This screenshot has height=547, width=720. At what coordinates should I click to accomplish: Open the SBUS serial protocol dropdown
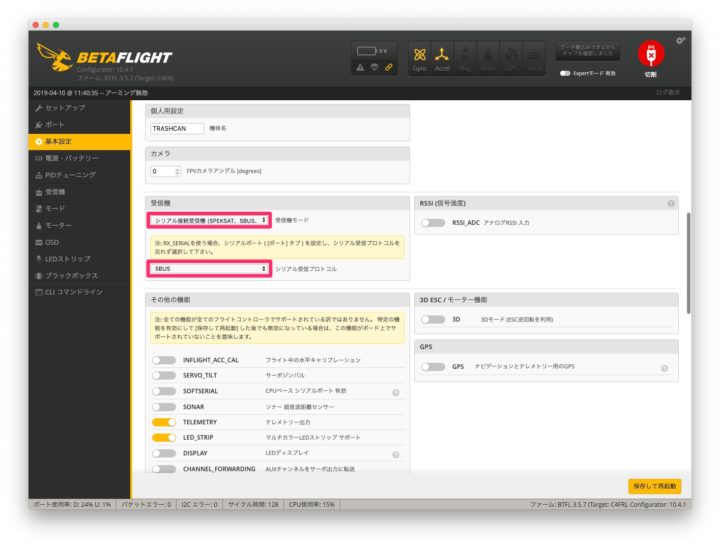pyautogui.click(x=210, y=269)
